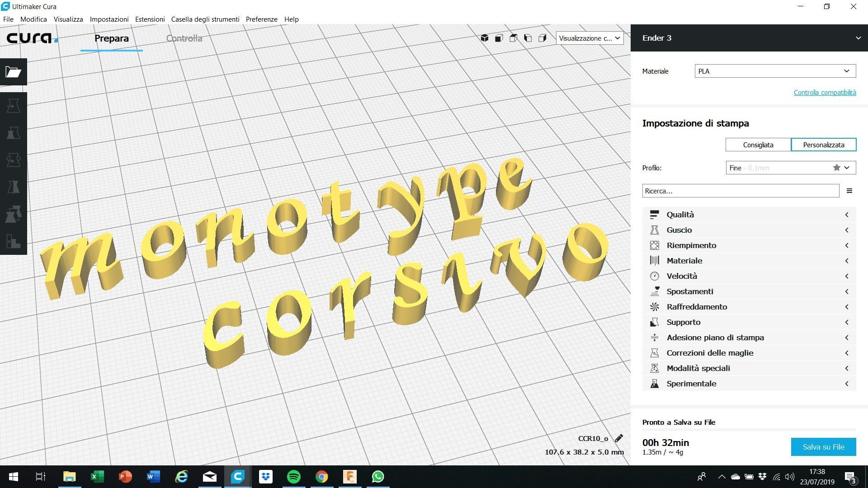Expand the Spostamenti settings section
The image size is (868, 488).
749,291
